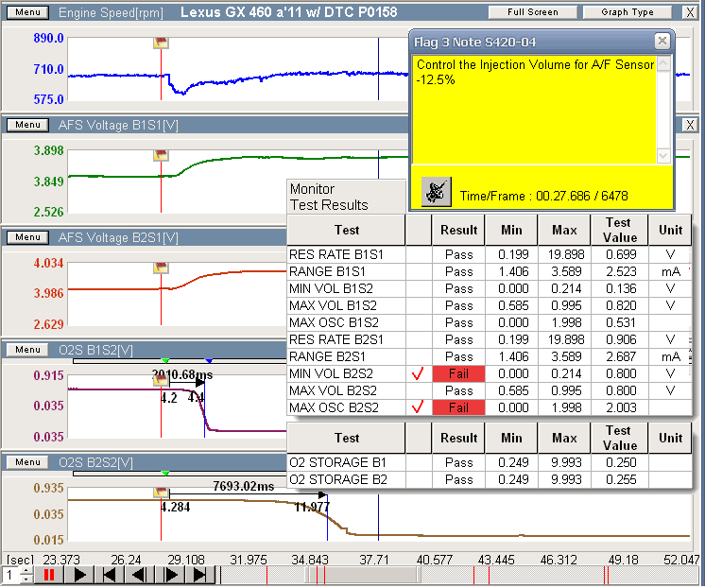Click the pin icon in Flag 3 Note

(x=435, y=190)
